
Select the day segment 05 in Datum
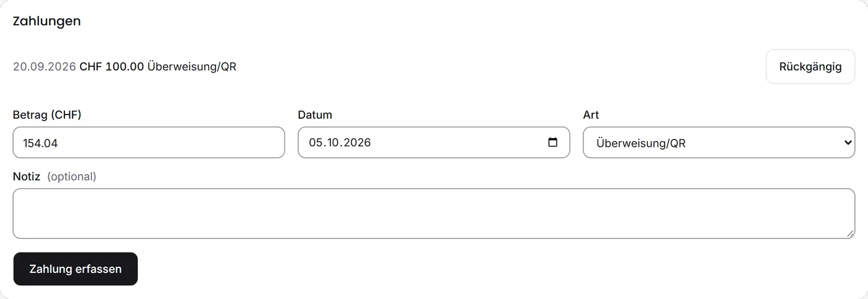[x=317, y=142]
